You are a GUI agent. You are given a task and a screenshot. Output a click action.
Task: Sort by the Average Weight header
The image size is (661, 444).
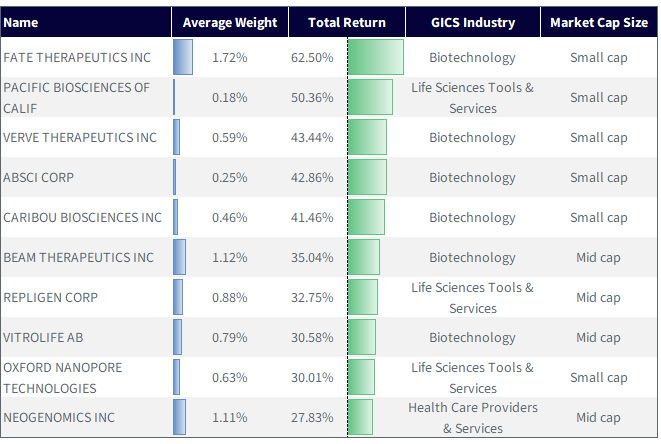[x=230, y=22]
